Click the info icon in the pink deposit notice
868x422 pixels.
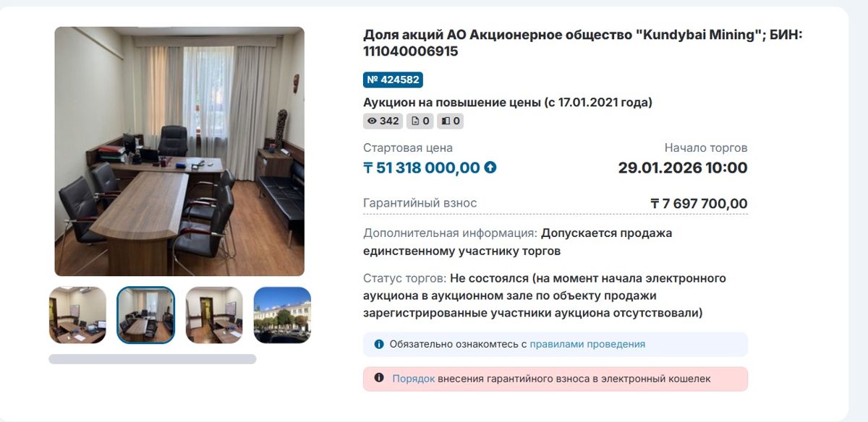[378, 376]
